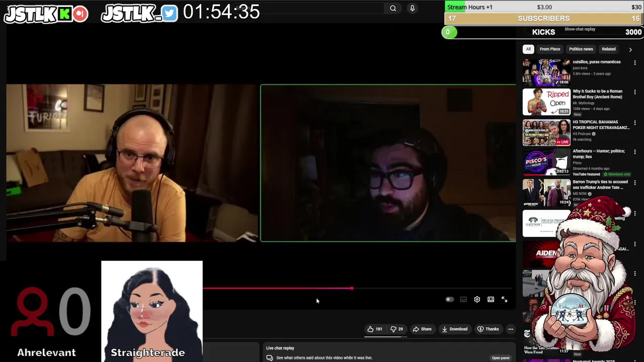The image size is (644, 362).
Task: Click 'Show chat replay' text in overlay
Action: pyautogui.click(x=580, y=29)
